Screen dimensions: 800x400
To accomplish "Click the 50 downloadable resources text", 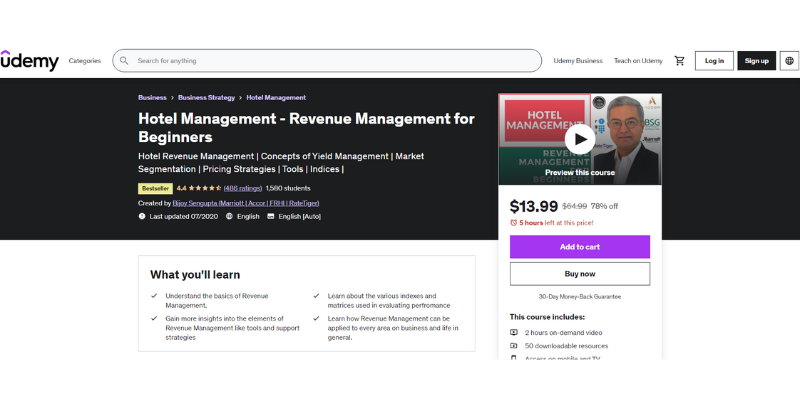I will 566,346.
